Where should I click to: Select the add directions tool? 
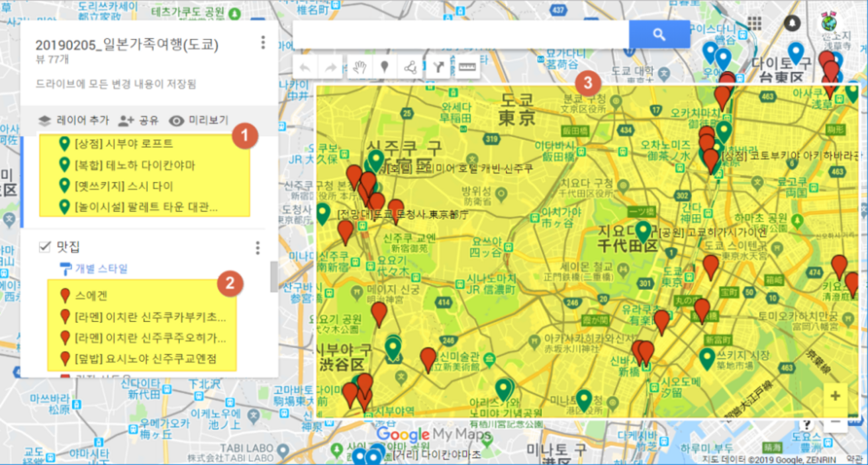pos(438,67)
